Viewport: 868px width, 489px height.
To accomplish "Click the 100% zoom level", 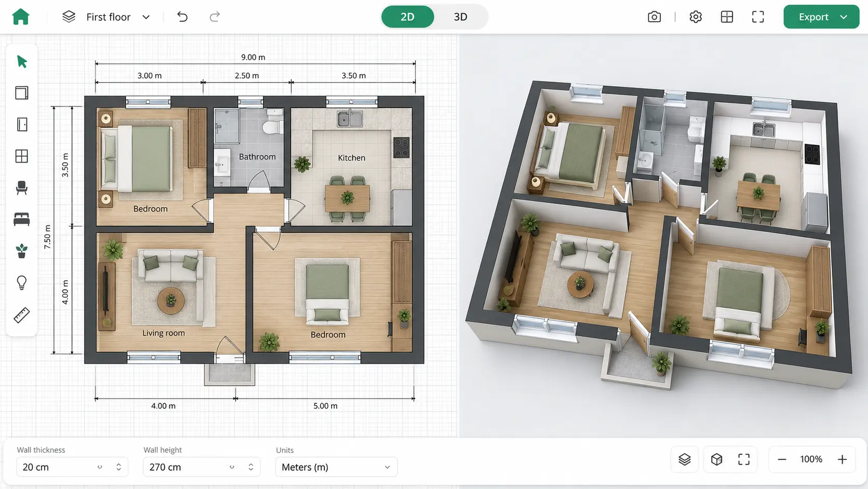I will click(x=811, y=459).
